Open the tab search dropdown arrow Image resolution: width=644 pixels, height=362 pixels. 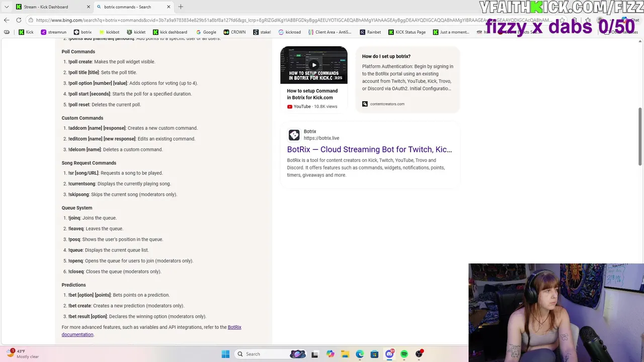coord(7,7)
